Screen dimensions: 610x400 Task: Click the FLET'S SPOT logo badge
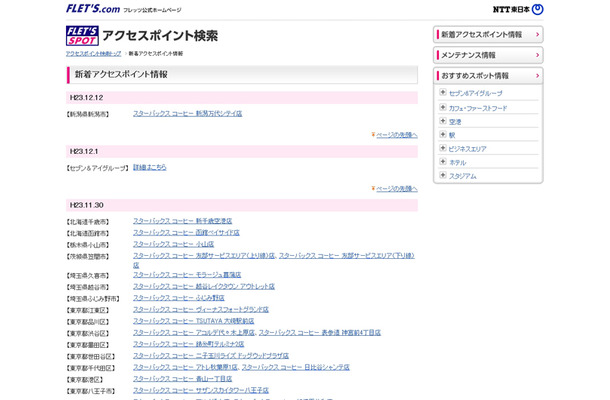pyautogui.click(x=82, y=36)
